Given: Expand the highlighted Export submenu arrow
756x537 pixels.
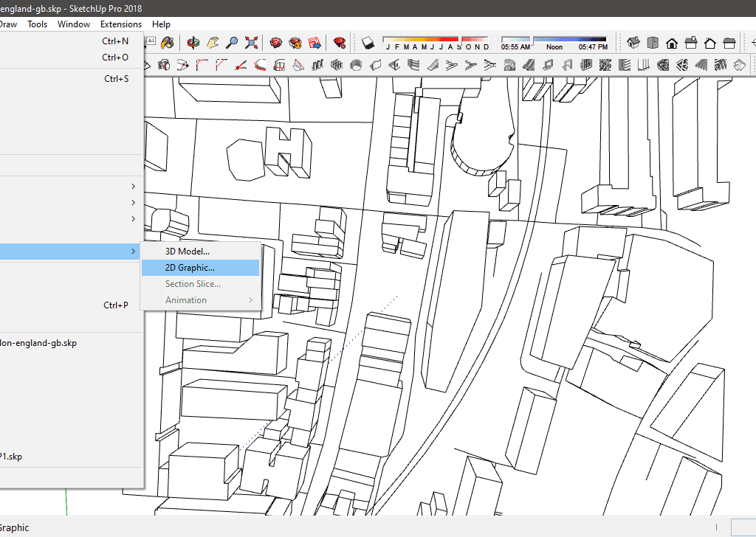Looking at the screenshot, I should coord(133,252).
